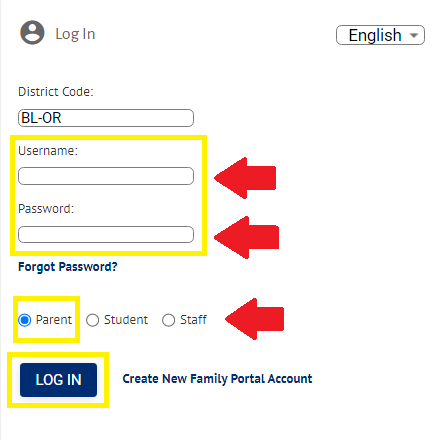439x440 pixels.
Task: Click the Password: label
Action: [x=46, y=209]
